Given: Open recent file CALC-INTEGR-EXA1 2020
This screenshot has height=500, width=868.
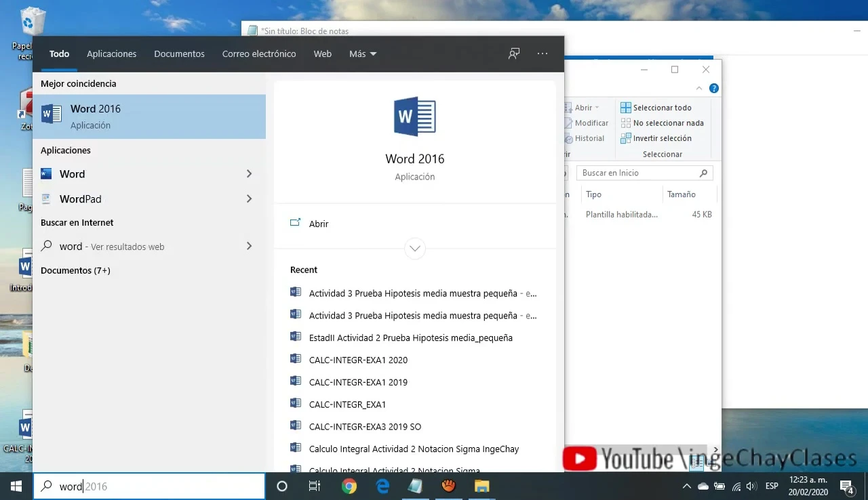Looking at the screenshot, I should (358, 360).
